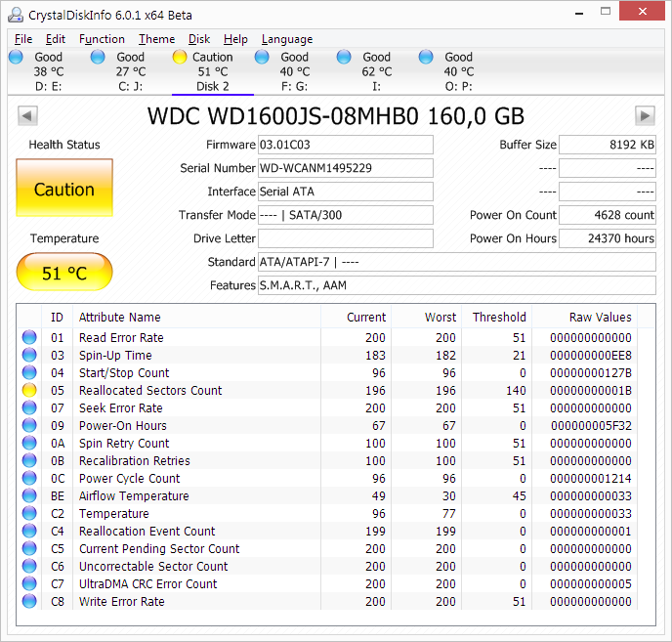
Task: Select the Disk 2 caution tab
Action: point(213,71)
